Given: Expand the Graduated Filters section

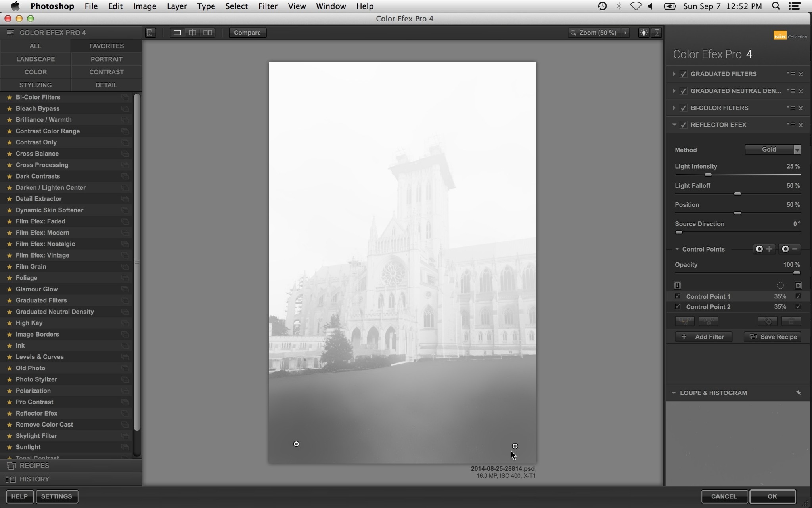Looking at the screenshot, I should pyautogui.click(x=674, y=74).
